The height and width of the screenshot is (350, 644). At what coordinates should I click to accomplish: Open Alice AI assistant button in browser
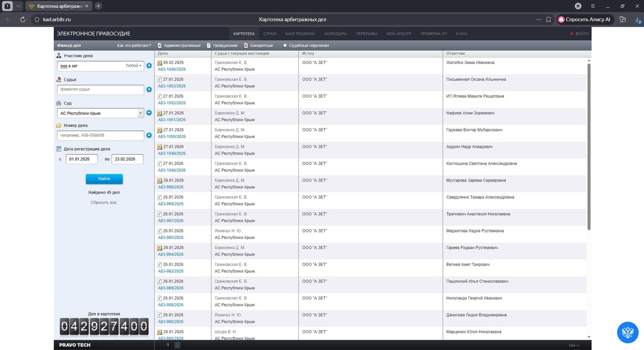tap(585, 19)
